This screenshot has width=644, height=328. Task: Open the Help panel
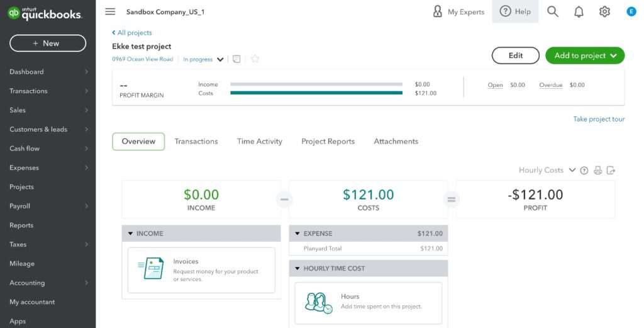[515, 11]
